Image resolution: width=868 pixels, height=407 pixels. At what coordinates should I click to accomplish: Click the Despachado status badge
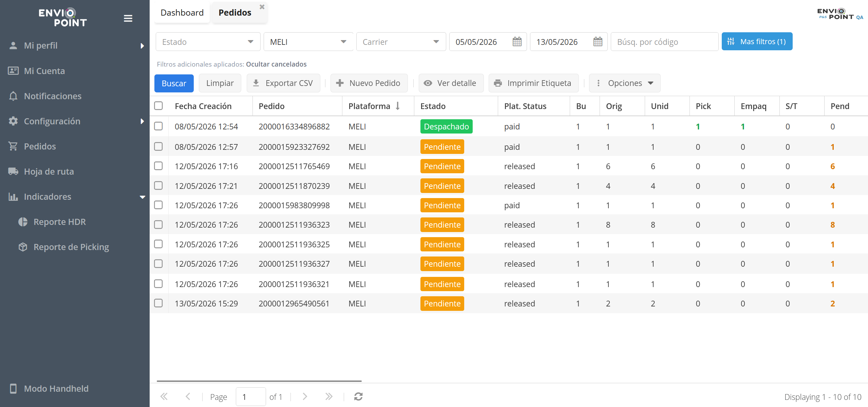[x=446, y=126]
